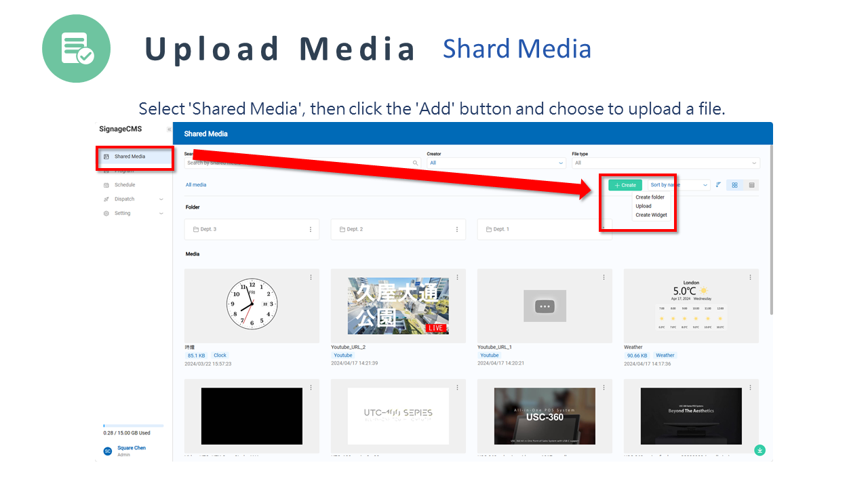Open three-dot menu on the clock media card
Image resolution: width=868 pixels, height=488 pixels.
click(311, 277)
